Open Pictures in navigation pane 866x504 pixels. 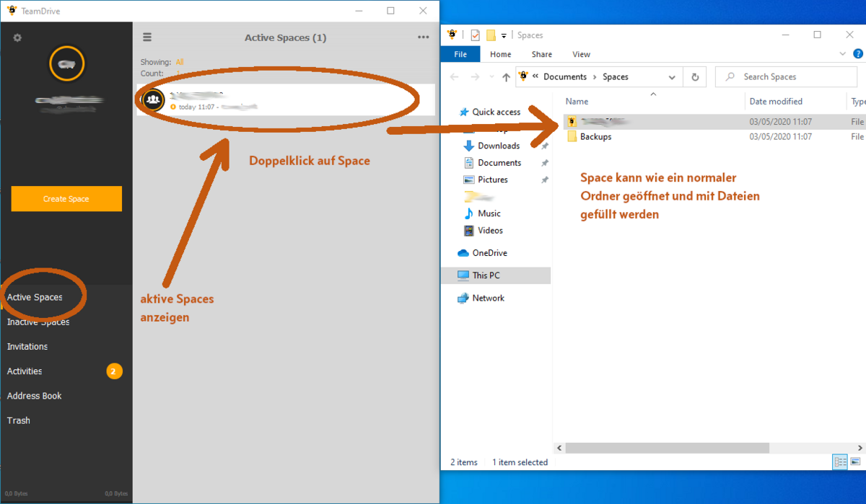pyautogui.click(x=493, y=180)
